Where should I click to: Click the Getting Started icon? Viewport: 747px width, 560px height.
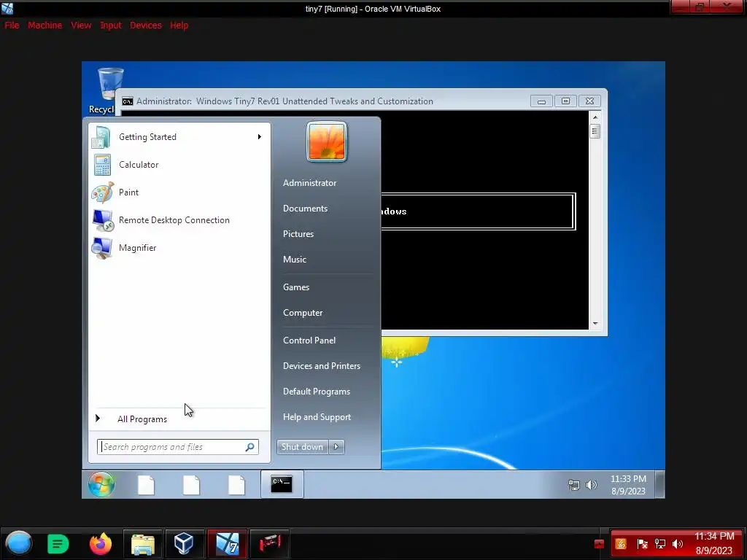point(101,137)
